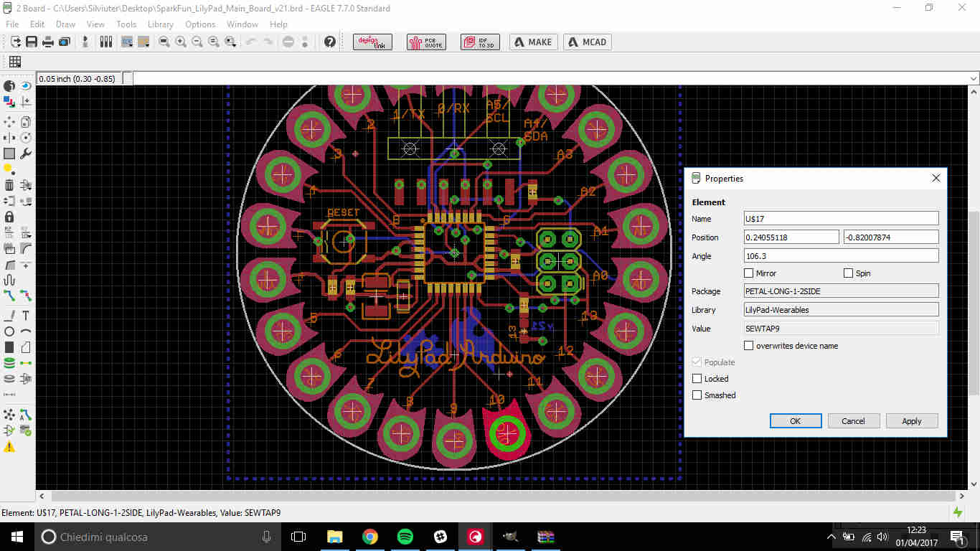Open the Library menu

pos(161,24)
